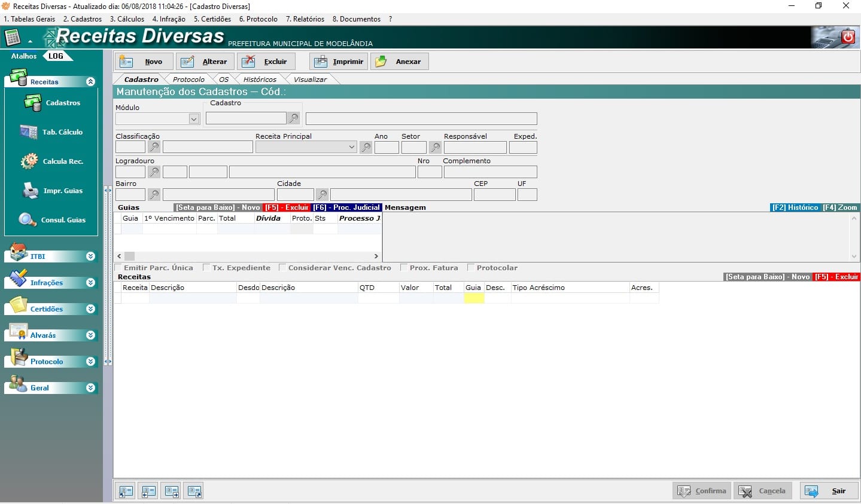Click the calculator icon in the header

click(x=13, y=38)
